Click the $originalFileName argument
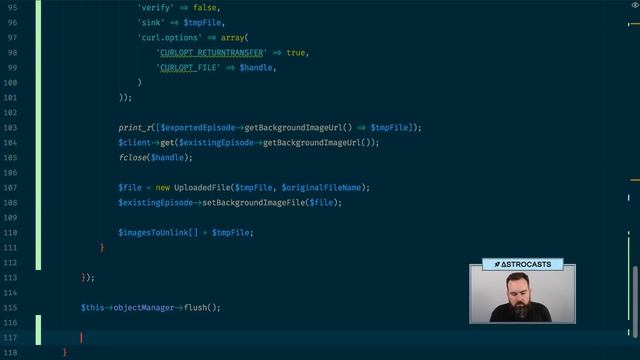This screenshot has width=640, height=360. [322, 187]
